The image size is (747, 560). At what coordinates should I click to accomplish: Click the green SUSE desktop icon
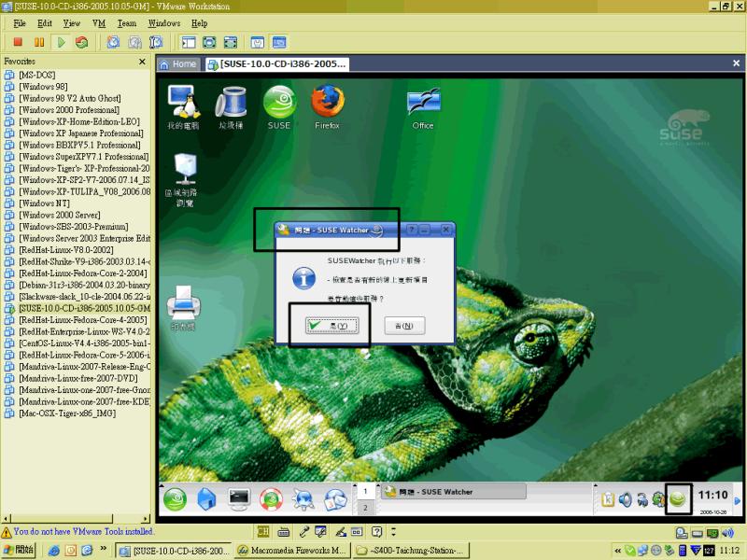pyautogui.click(x=279, y=107)
